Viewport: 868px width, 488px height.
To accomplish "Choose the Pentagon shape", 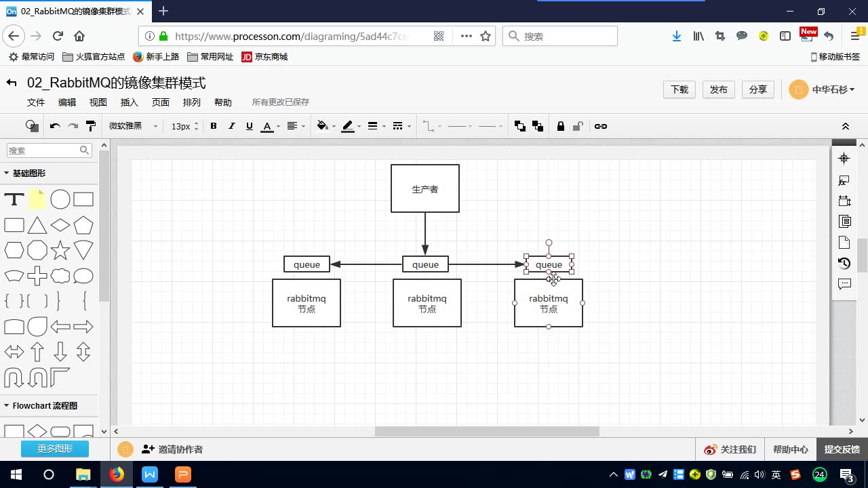I will tap(83, 225).
